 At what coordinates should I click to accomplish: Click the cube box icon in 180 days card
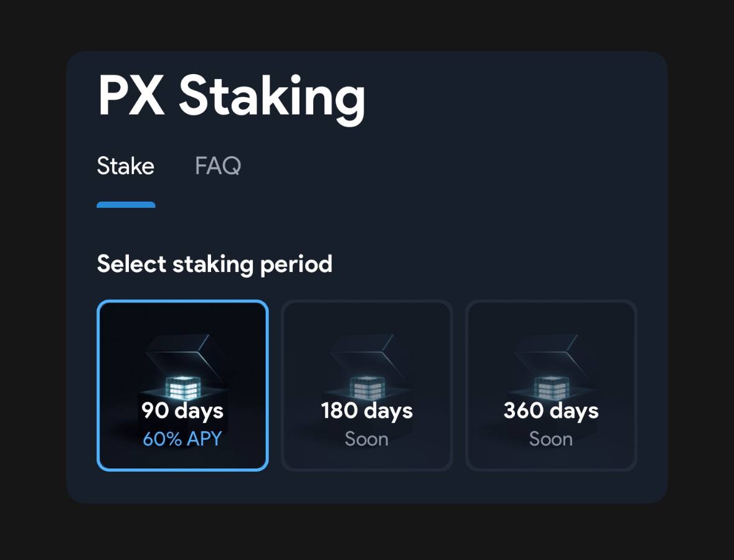tap(367, 387)
